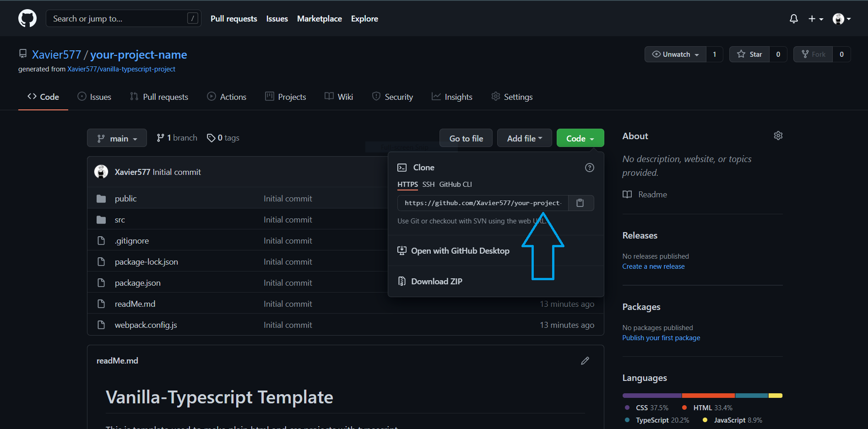The image size is (868, 429).
Task: Open the latest Initial commit message
Action: pos(177,172)
